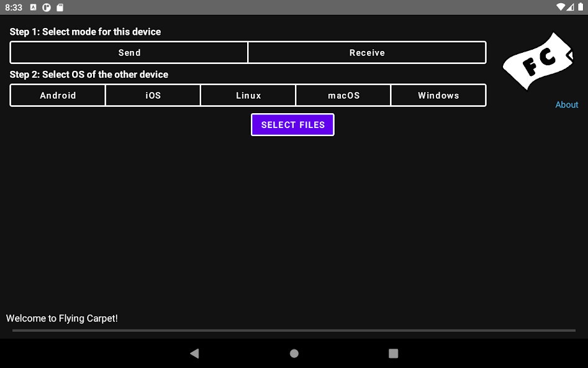Choose iOS as the other device OS
Screen dimensions: 588x368
153,95
